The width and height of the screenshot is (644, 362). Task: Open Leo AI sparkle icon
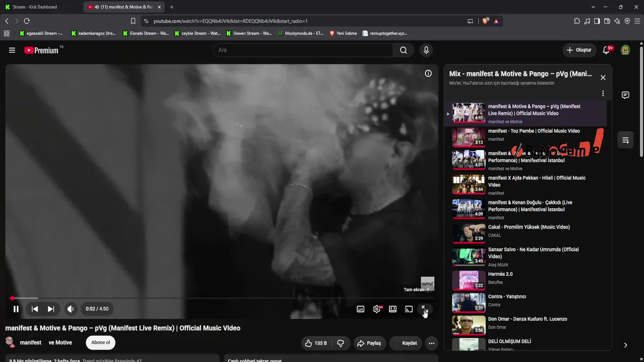(x=617, y=21)
